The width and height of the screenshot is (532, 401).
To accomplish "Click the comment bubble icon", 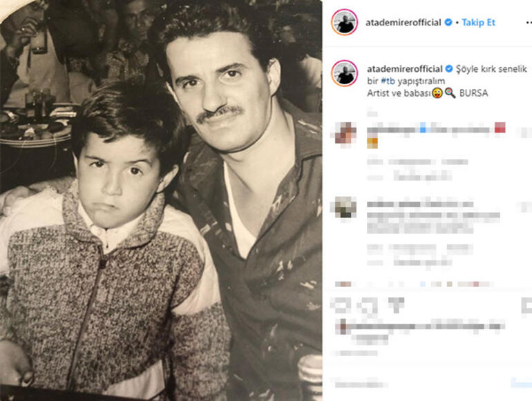I will (x=368, y=306).
